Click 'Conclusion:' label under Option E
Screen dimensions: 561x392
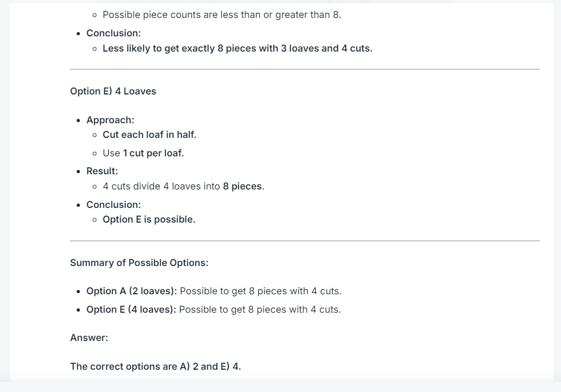[x=114, y=204]
